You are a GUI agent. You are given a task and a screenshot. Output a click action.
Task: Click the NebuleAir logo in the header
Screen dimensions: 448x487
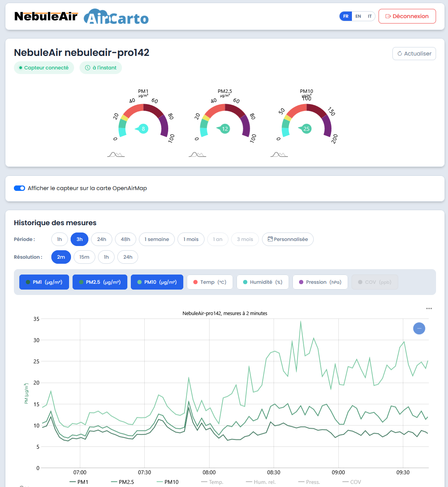[46, 16]
